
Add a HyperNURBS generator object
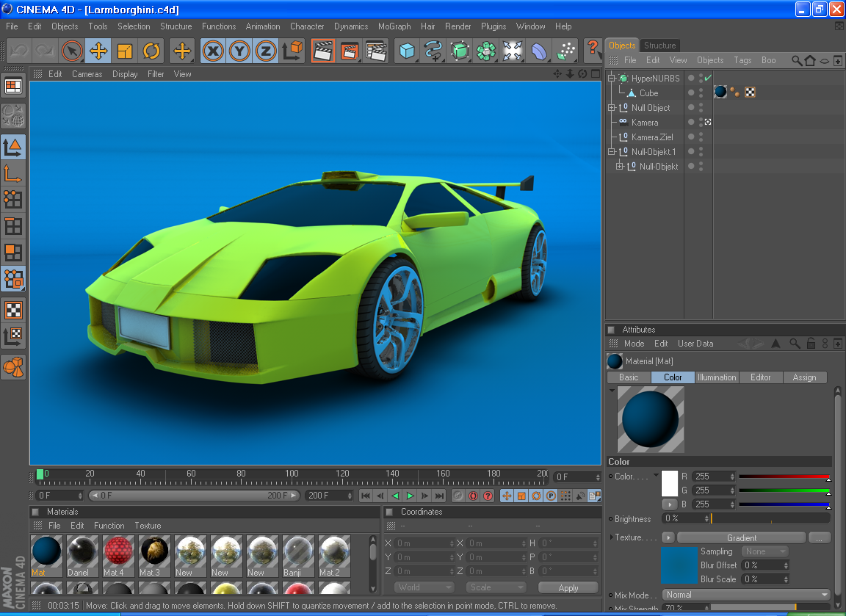(460, 51)
